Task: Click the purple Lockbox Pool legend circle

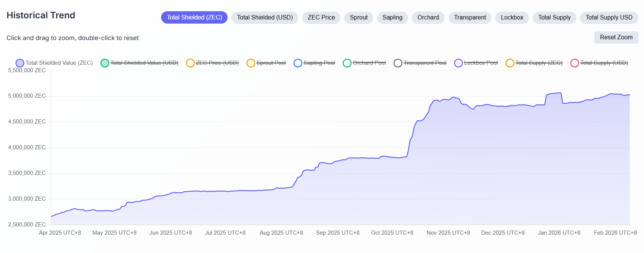Action: pos(458,63)
